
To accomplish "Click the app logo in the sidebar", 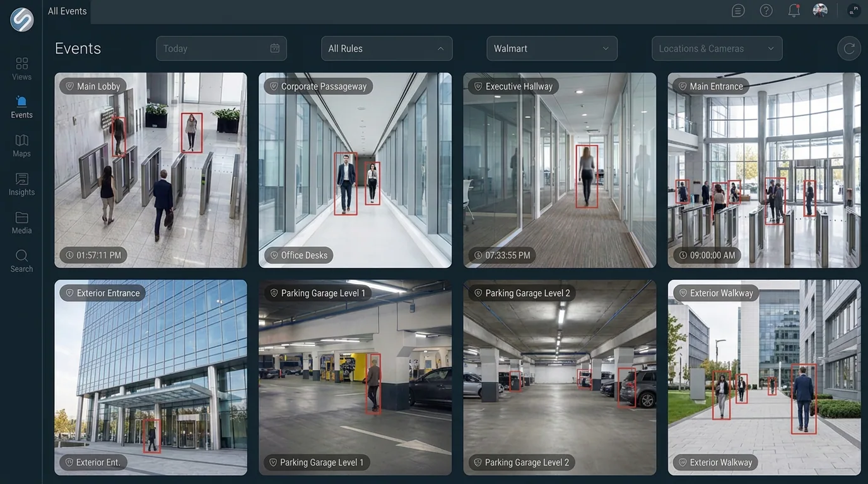I will pyautogui.click(x=21, y=20).
